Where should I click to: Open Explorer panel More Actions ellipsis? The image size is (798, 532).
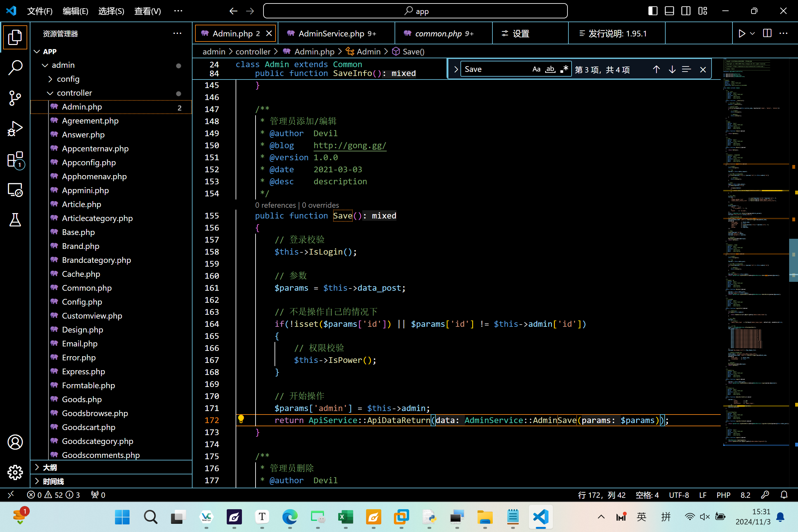[x=177, y=34]
